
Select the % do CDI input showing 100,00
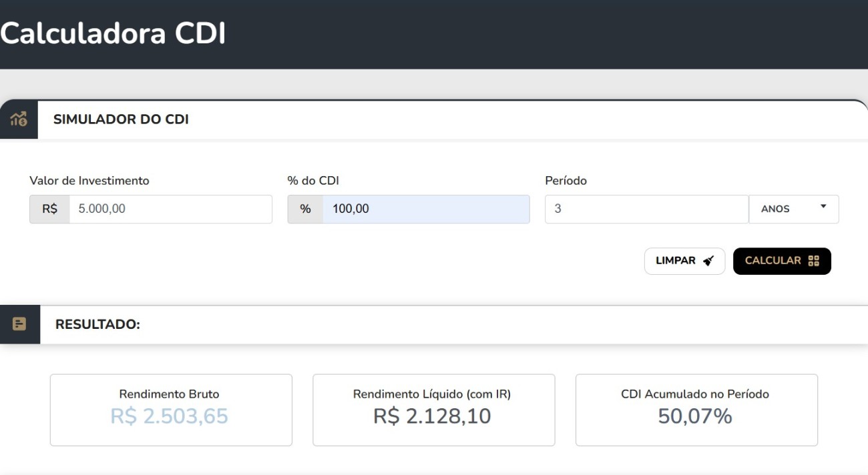pyautogui.click(x=425, y=209)
